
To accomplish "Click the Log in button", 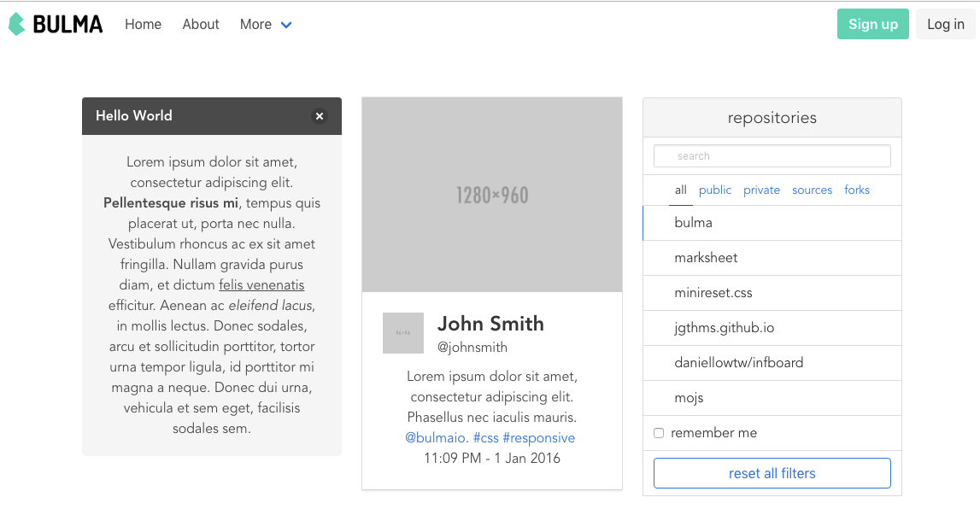I will [945, 24].
